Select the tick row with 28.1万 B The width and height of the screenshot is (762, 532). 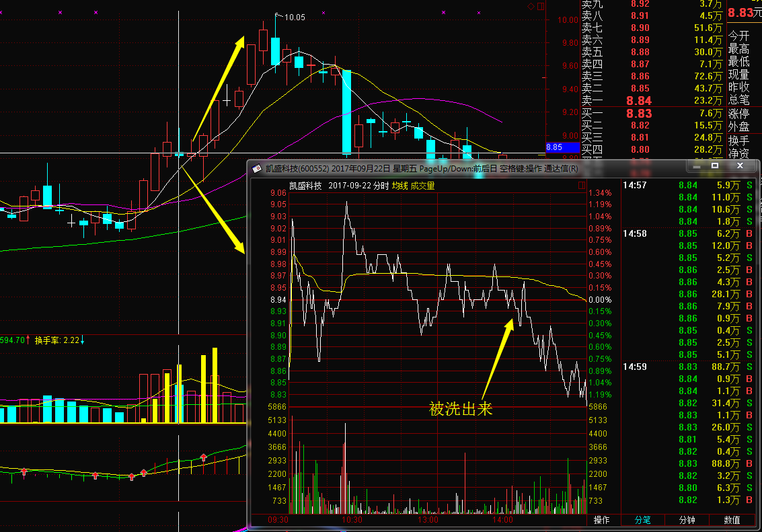click(x=689, y=295)
